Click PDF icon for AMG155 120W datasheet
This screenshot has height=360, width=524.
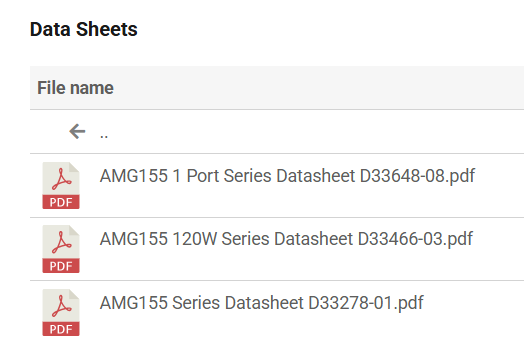61,249
